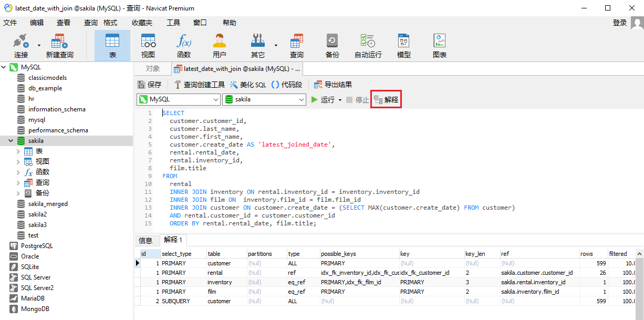Open the Run options dropdown arrow
Screen dimensions: 644x320
pos(340,100)
